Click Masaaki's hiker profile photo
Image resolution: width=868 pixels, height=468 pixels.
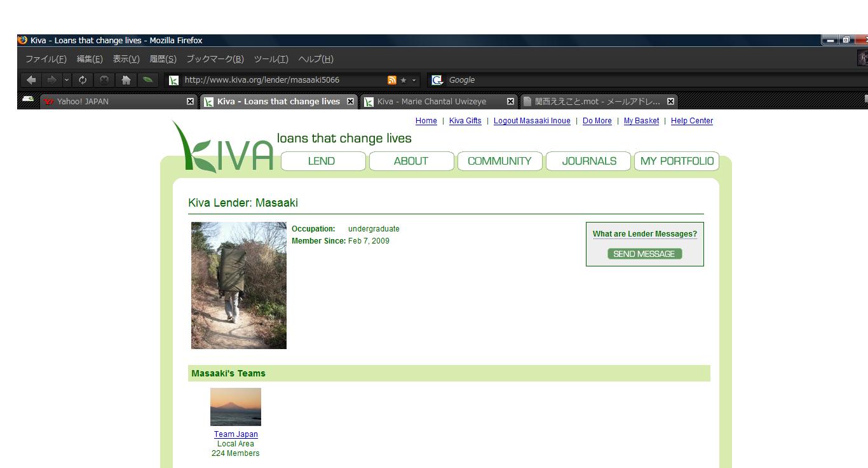click(x=239, y=286)
